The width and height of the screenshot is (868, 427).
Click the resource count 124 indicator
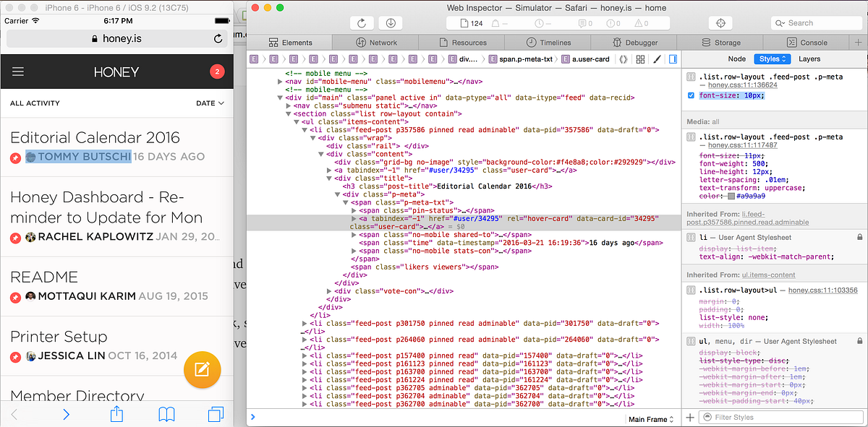(x=471, y=23)
